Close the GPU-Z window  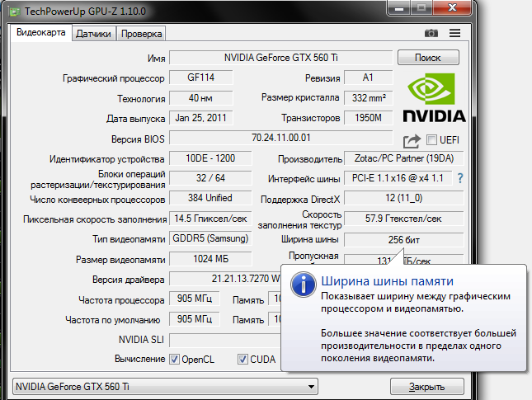click(x=452, y=7)
